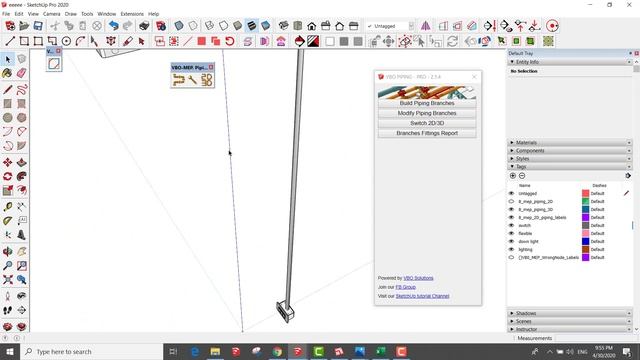Click the down light blue color swatch

585,242
